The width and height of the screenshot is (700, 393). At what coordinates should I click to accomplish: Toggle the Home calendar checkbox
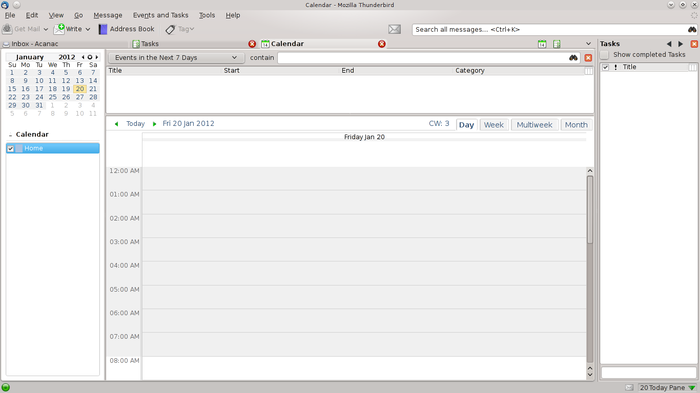coord(10,148)
